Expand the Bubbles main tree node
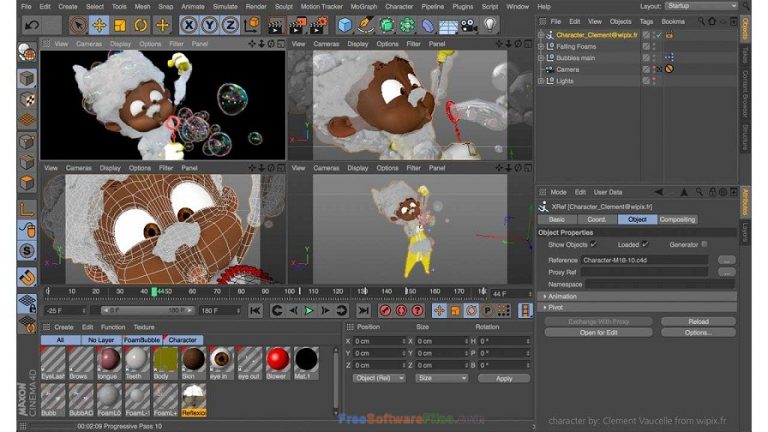 pos(541,58)
